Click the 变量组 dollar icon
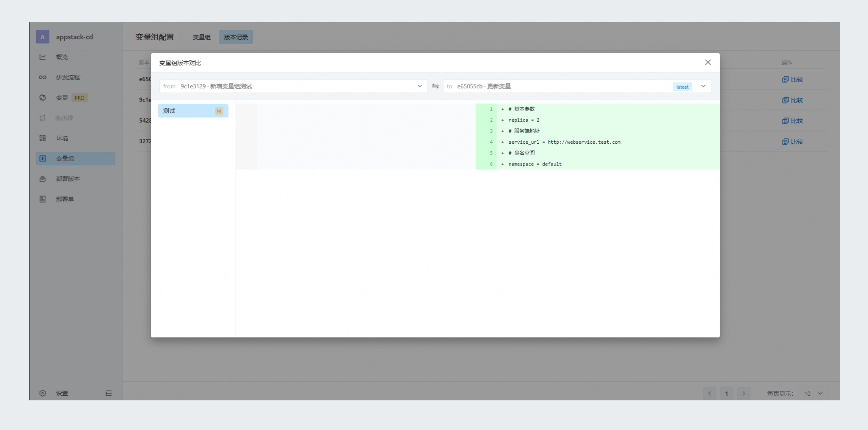 point(42,158)
